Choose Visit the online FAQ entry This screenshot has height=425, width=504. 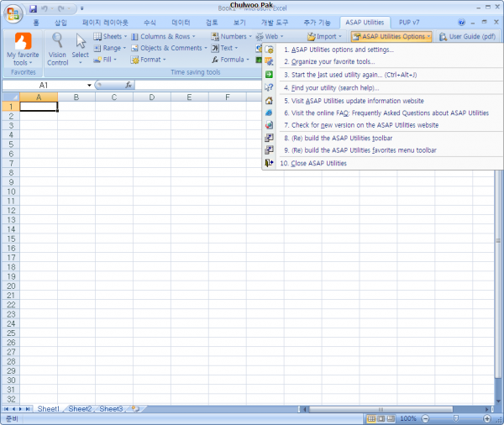(382, 113)
